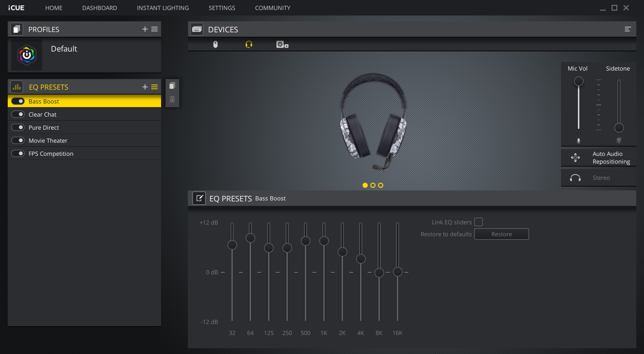Toggle the Clear Chat preset switch
Screen dimensions: 644x354
pos(18,114)
